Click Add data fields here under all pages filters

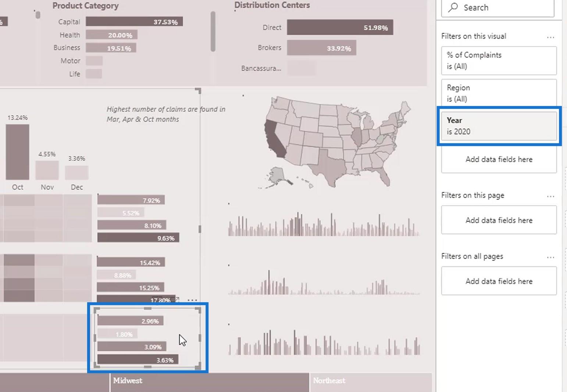[499, 281]
